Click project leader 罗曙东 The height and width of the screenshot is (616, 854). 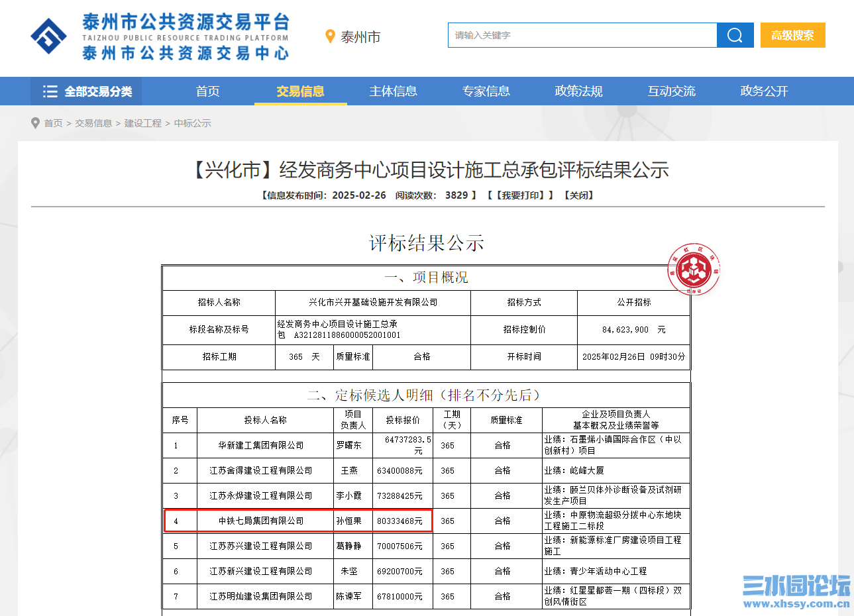click(349, 445)
